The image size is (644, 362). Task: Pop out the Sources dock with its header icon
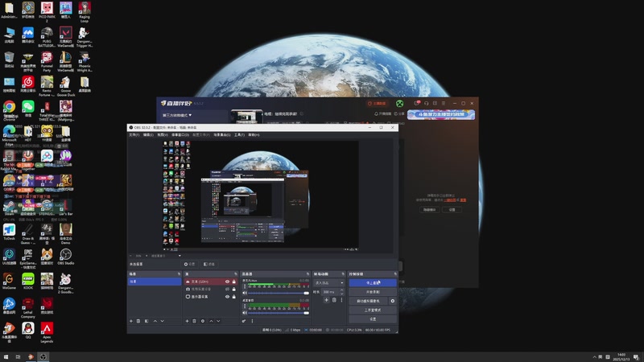(235, 274)
